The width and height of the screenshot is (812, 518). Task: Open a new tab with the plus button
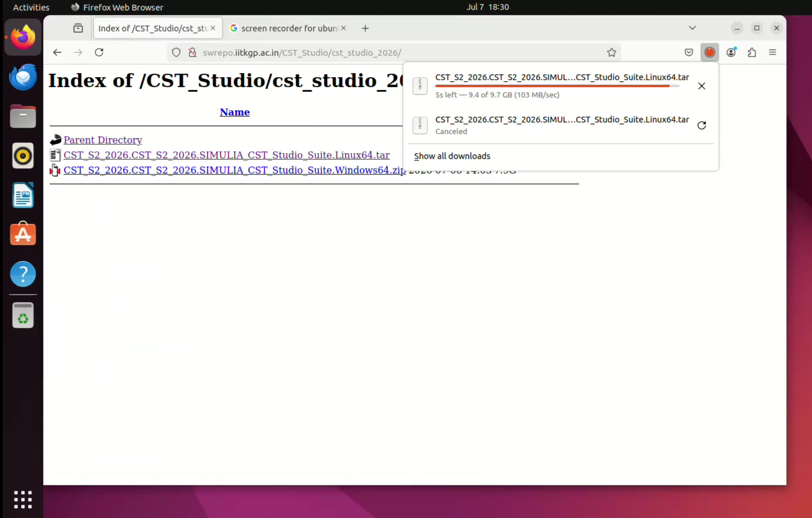[365, 28]
